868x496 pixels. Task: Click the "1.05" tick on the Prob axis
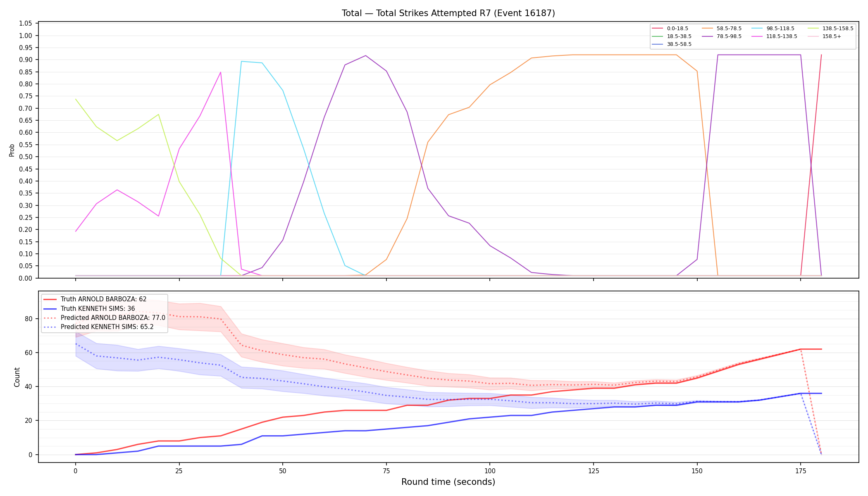26,24
